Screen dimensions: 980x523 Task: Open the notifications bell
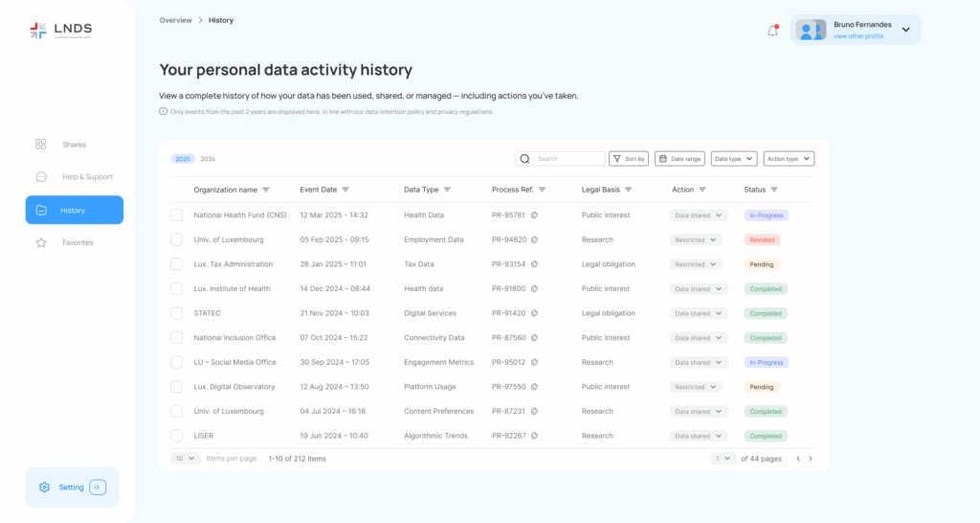773,31
